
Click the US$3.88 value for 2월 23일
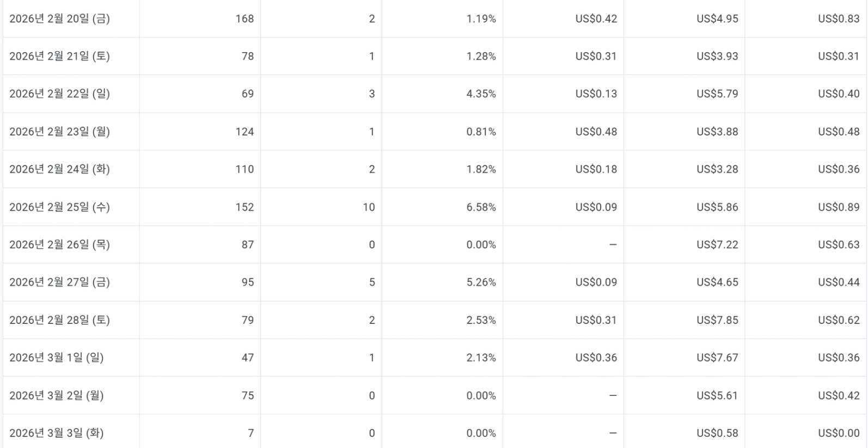[x=717, y=132]
